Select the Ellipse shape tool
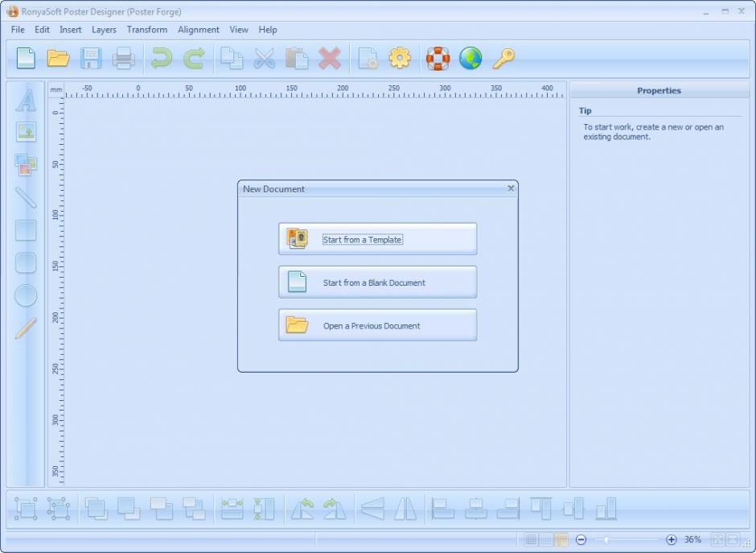The width and height of the screenshot is (756, 553). coord(26,295)
